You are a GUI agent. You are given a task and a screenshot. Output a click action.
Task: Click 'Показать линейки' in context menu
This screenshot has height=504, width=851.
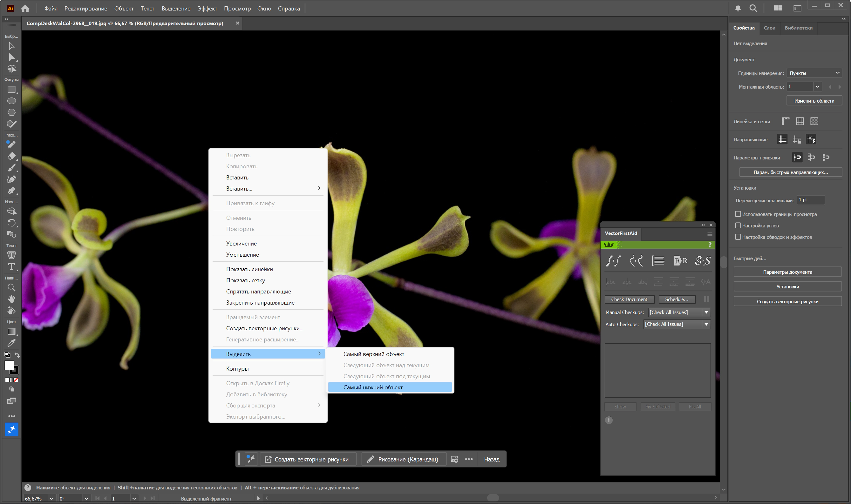click(x=268, y=269)
